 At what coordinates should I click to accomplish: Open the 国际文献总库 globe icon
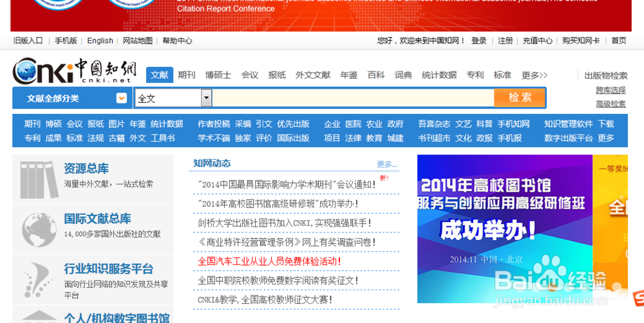39,230
